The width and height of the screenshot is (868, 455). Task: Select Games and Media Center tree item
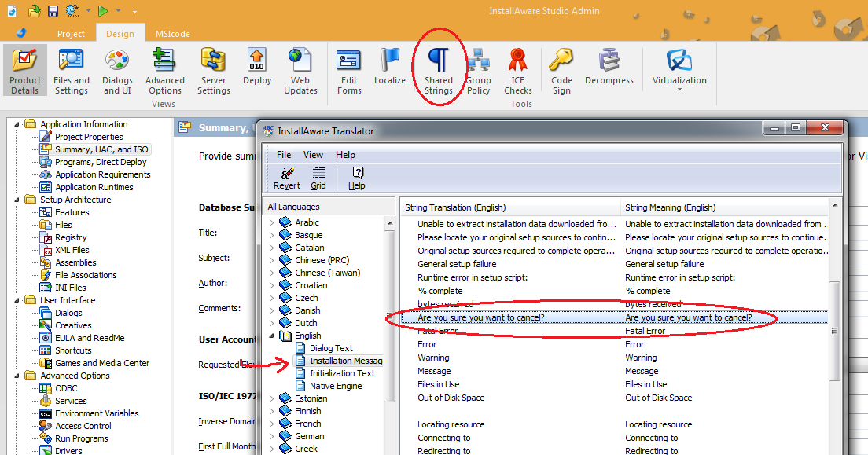point(102,363)
